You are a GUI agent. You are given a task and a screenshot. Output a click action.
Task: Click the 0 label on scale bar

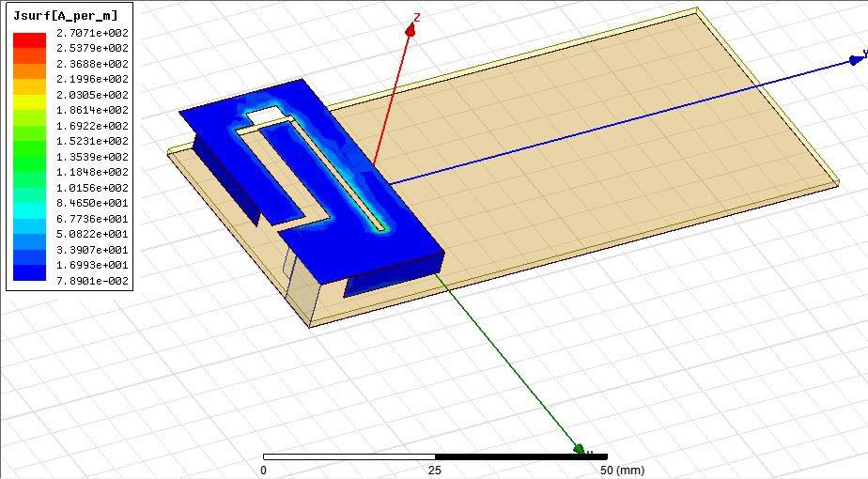pyautogui.click(x=263, y=471)
